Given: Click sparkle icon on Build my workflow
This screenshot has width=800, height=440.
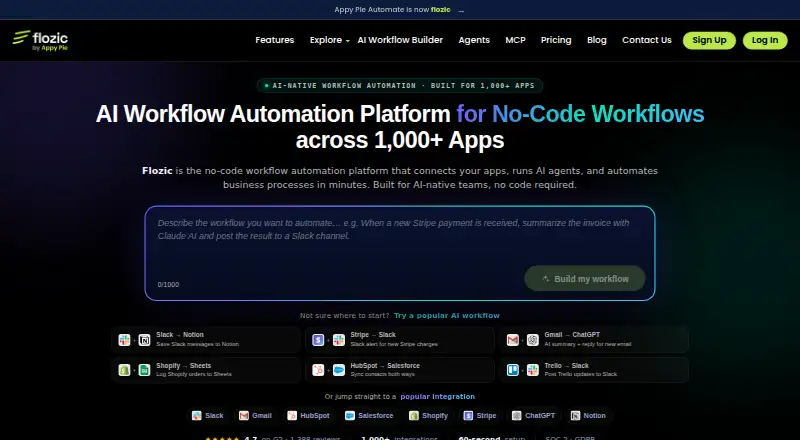Looking at the screenshot, I should pyautogui.click(x=545, y=279).
